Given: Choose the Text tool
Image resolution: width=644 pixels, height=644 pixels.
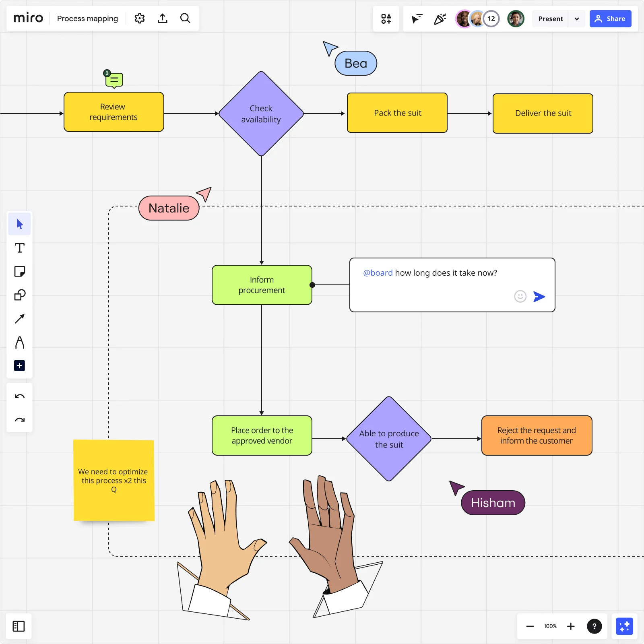Looking at the screenshot, I should tap(20, 248).
